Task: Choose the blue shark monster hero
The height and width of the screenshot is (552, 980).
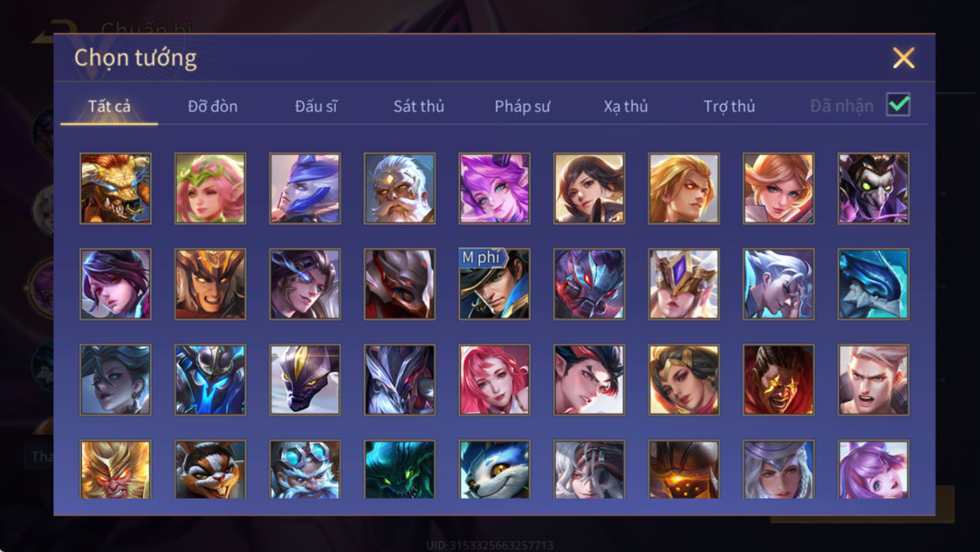Action: (x=874, y=284)
